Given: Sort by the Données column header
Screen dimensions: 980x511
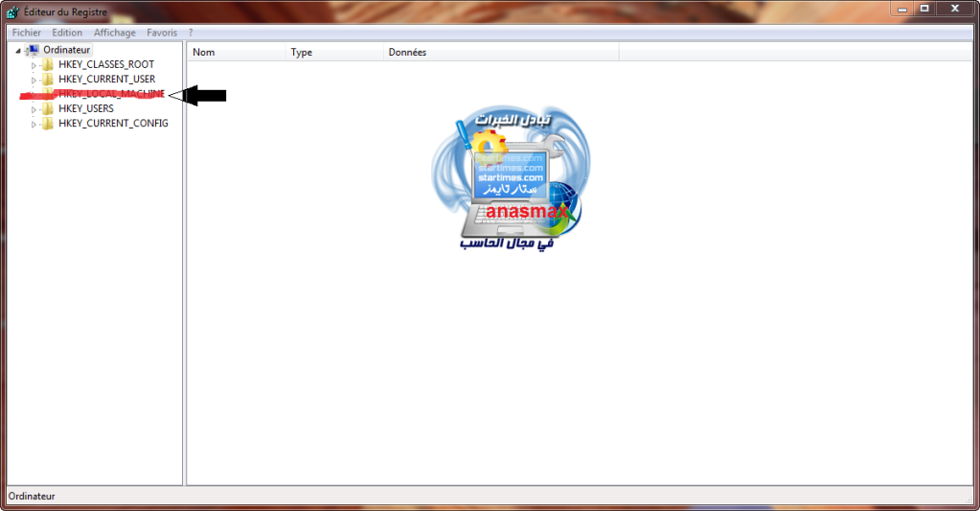Looking at the screenshot, I should [501, 53].
